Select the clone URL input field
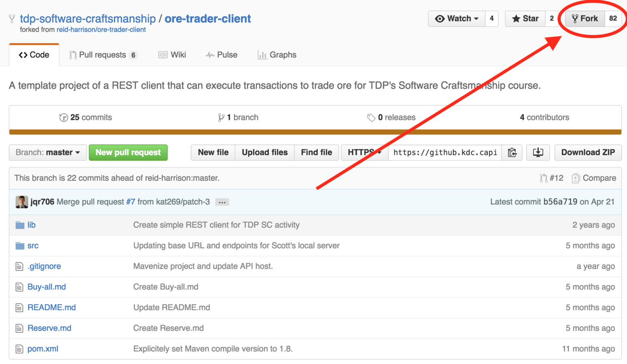 coord(445,152)
